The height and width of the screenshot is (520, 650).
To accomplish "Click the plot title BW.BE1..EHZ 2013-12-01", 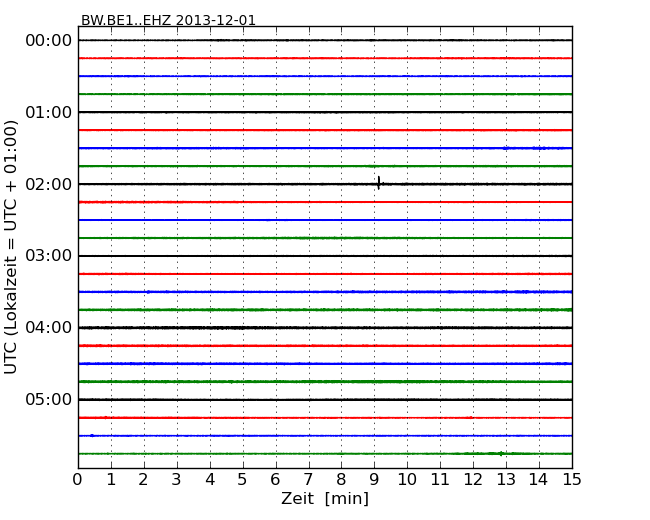I will tap(168, 20).
